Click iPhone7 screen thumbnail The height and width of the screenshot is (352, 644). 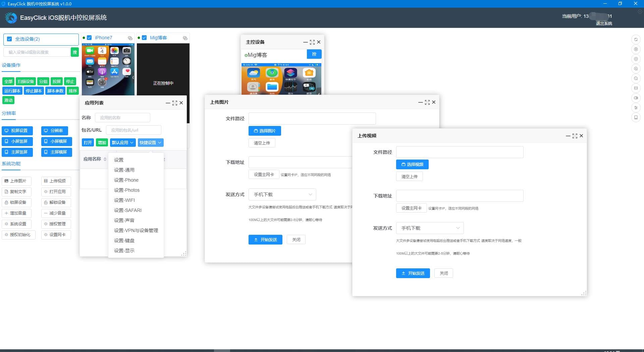[108, 70]
